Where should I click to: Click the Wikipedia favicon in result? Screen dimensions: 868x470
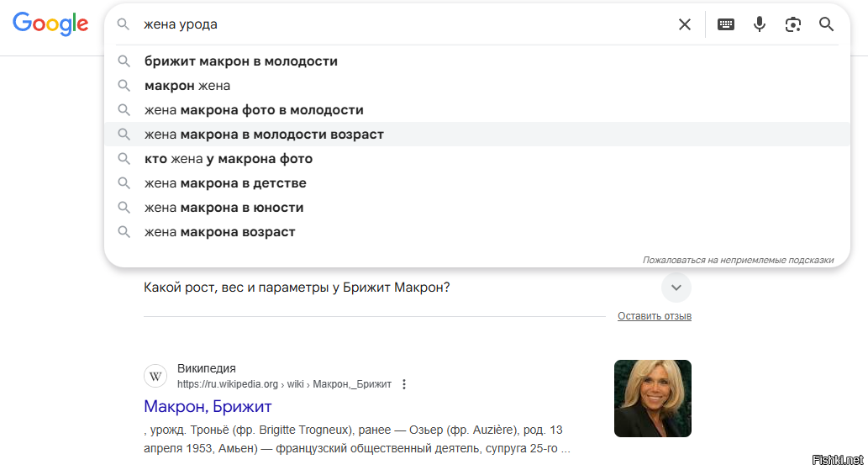pos(155,376)
